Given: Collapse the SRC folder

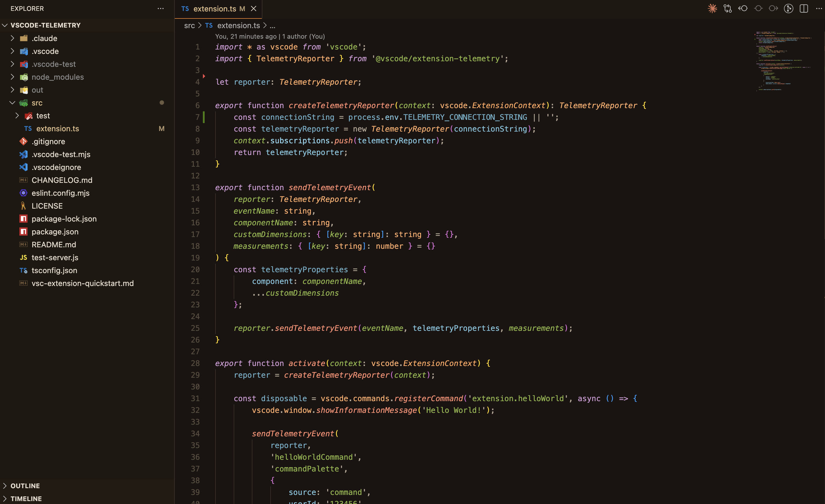Looking at the screenshot, I should point(12,103).
